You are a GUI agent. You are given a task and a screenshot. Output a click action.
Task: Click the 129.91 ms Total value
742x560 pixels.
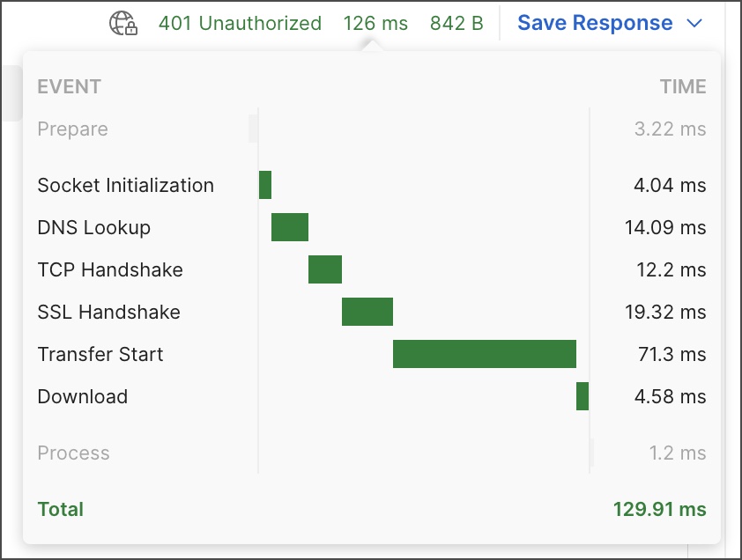point(659,509)
